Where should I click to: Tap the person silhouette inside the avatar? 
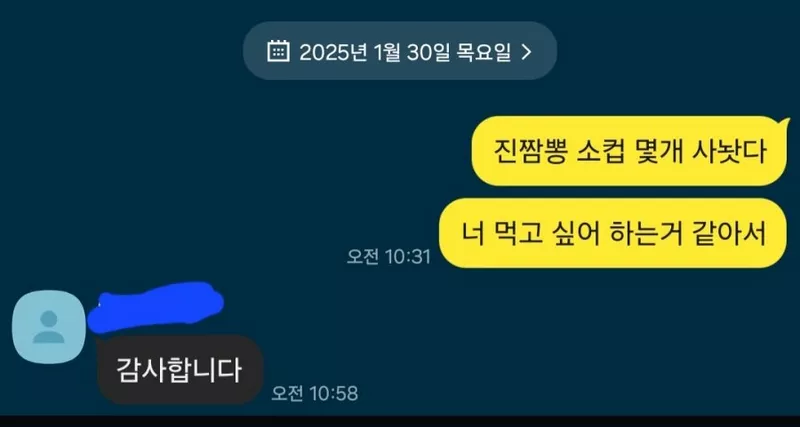[49, 327]
